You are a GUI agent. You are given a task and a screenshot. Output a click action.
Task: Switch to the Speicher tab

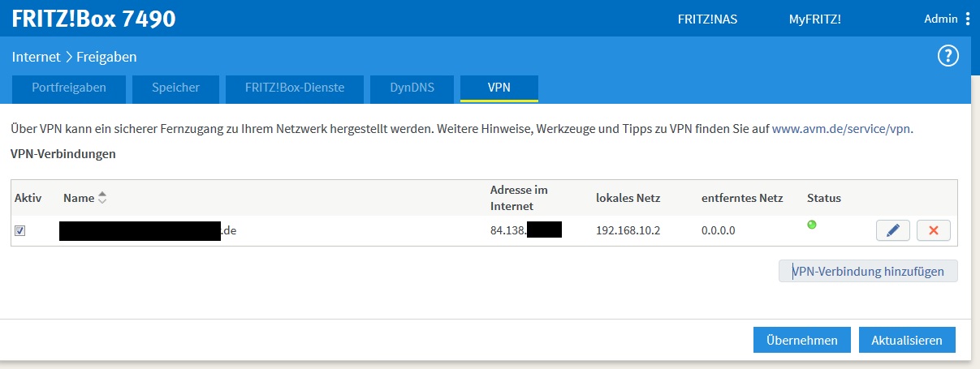(x=175, y=88)
